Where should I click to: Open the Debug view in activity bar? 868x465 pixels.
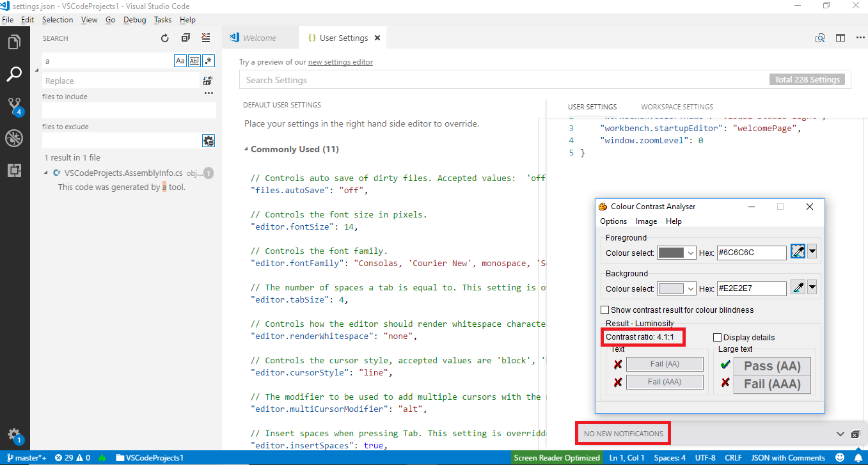coord(14,138)
